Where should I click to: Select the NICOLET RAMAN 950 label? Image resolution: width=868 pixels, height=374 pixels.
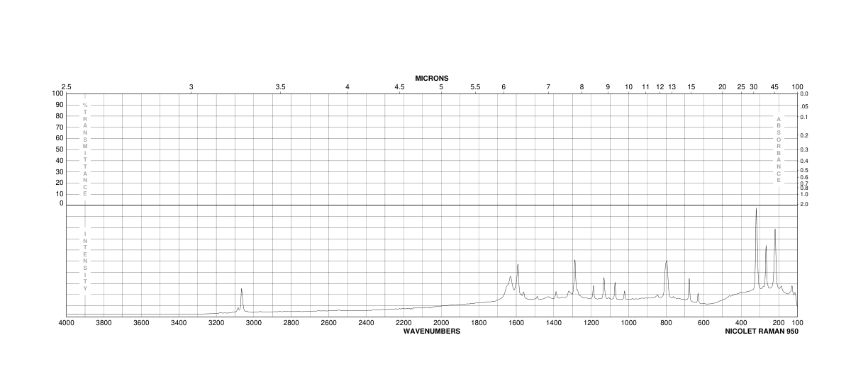pyautogui.click(x=761, y=331)
